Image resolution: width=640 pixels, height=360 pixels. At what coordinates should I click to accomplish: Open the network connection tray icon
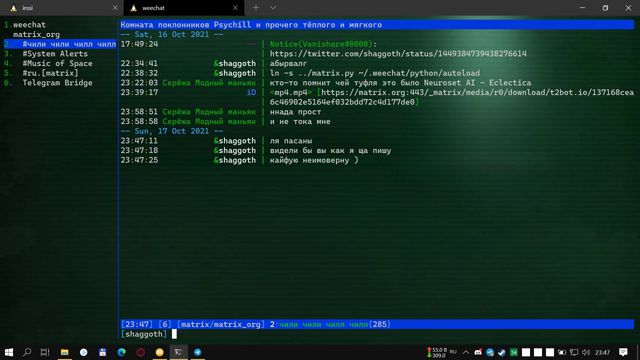574,352
